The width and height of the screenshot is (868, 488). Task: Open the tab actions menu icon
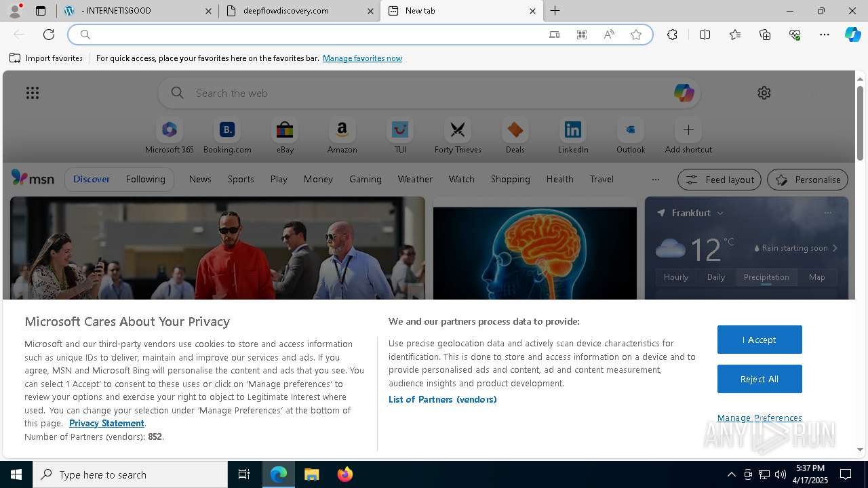[41, 11]
